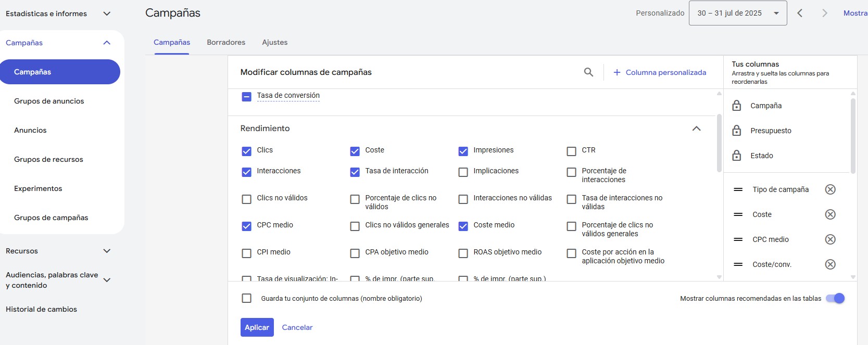Viewport: 868px width, 345px height.
Task: Check Porcentaje de interacciones checkbox
Action: [572, 172]
